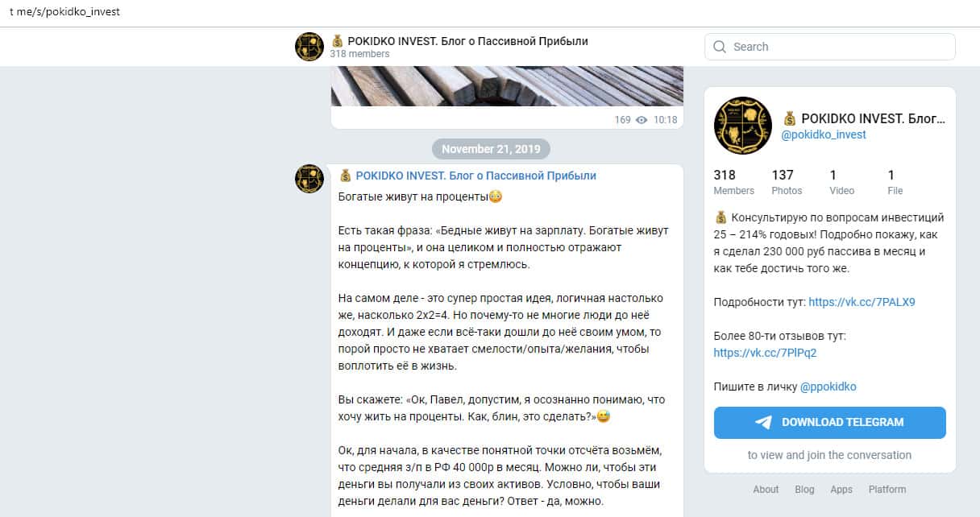
Task: Click the large channel logo in sidebar
Action: [x=743, y=126]
